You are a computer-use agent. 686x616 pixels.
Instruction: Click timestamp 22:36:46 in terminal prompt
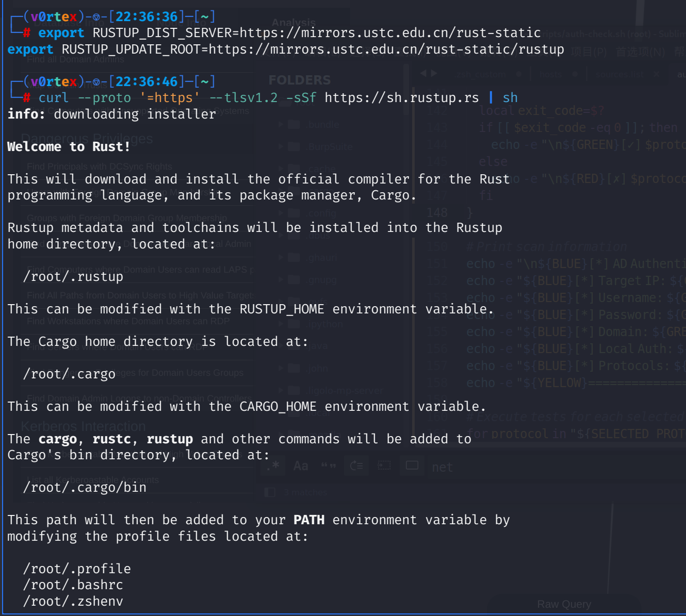pos(146,81)
